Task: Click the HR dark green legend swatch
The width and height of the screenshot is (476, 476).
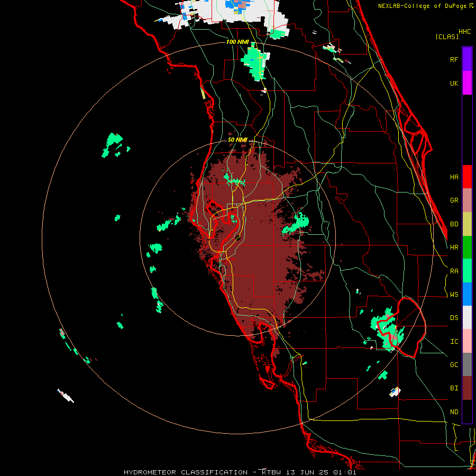Action: point(467,248)
